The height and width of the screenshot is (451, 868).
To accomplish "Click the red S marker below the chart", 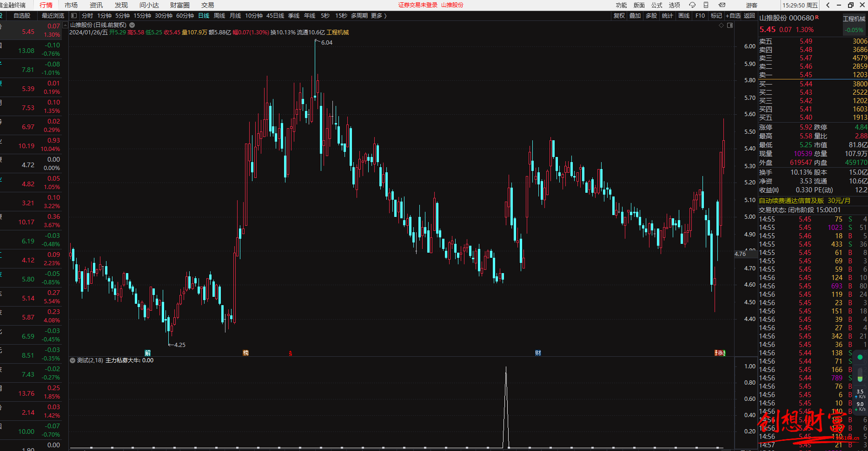I will 291,353.
